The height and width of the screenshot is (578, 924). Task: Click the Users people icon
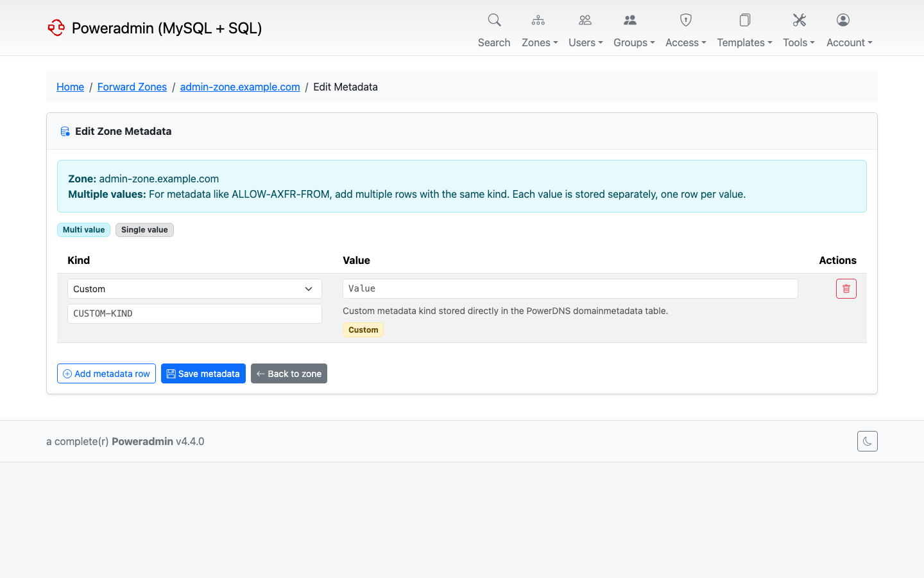pyautogui.click(x=585, y=20)
